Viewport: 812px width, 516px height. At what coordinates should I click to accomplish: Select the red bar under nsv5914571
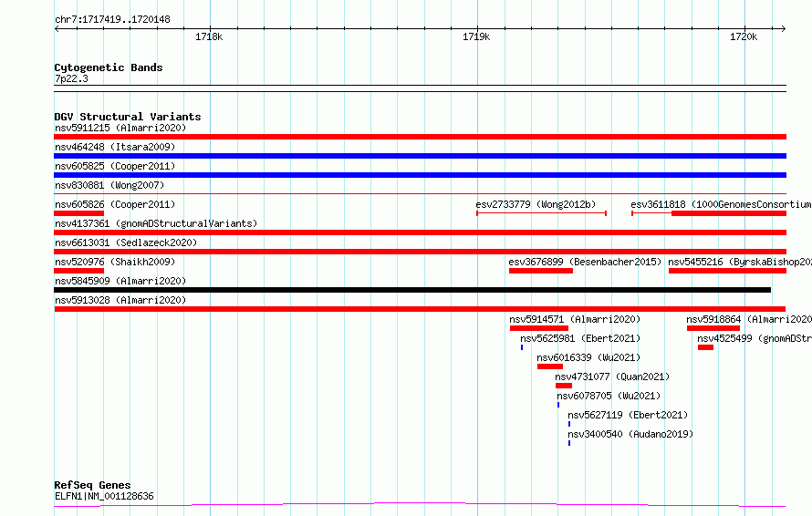[x=539, y=328]
